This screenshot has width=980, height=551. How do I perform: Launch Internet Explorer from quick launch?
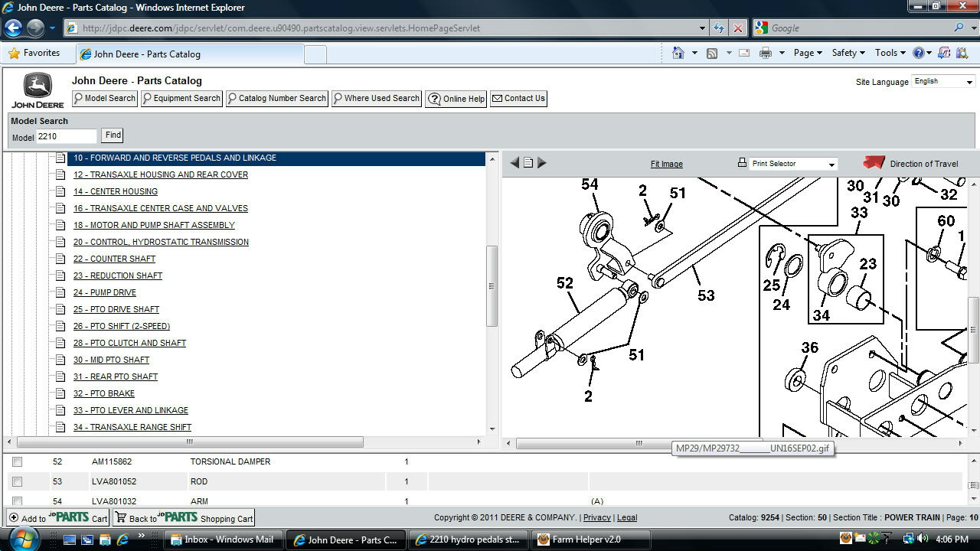coord(122,540)
